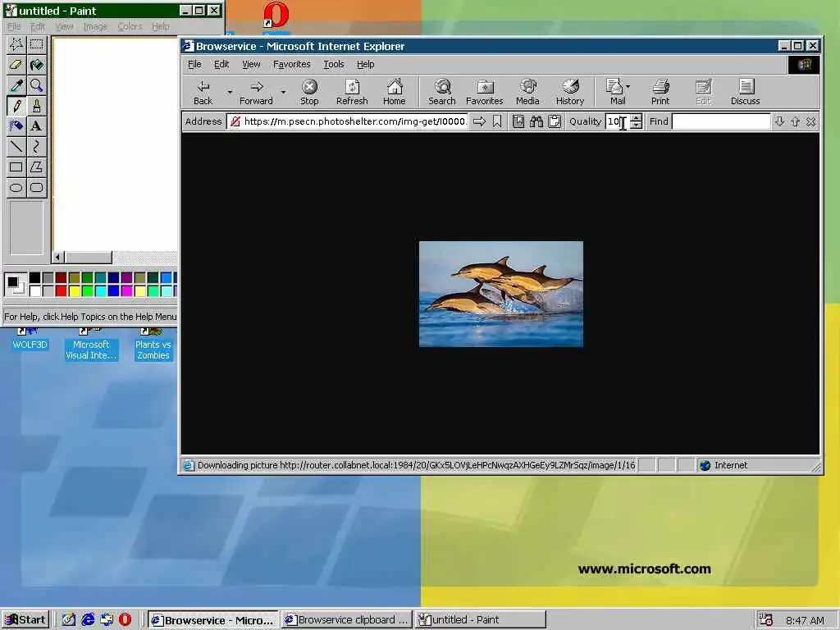The height and width of the screenshot is (630, 840).
Task: Open the Favorites toolbar button
Action: 484,92
